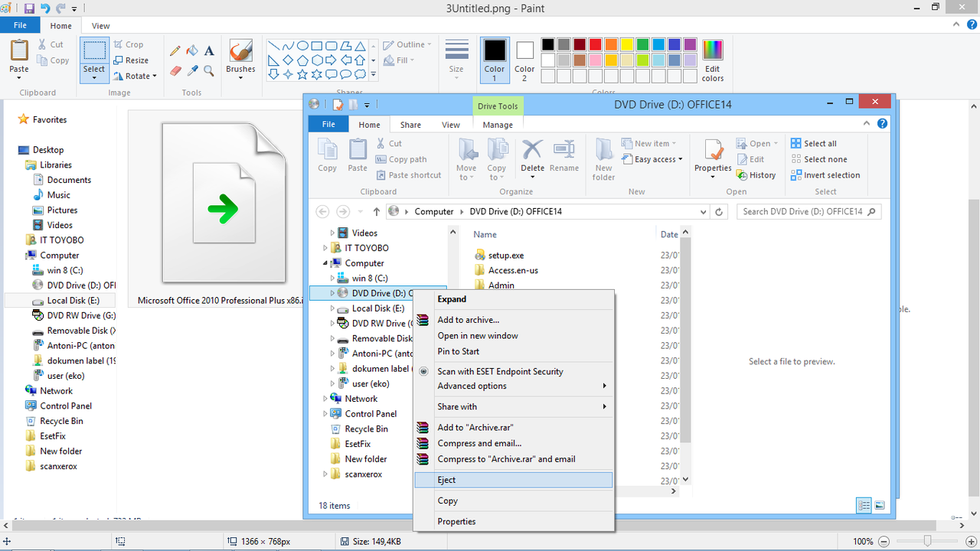Viewport: 980px width, 551px height.
Task: Open Share with submenu
Action: 513,406
